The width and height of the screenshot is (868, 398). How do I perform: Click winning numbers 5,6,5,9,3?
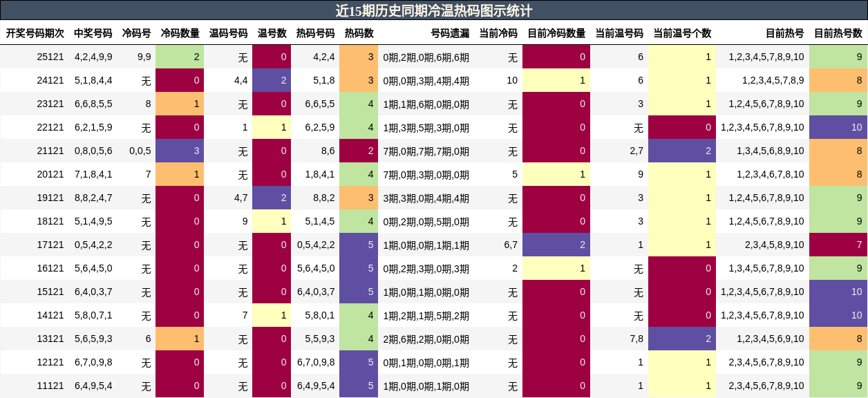(x=93, y=339)
